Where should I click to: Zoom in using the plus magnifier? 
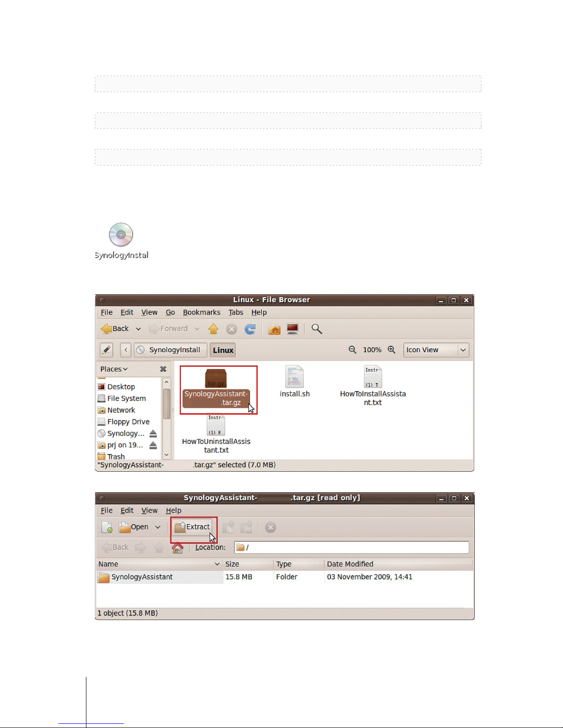pyautogui.click(x=392, y=350)
